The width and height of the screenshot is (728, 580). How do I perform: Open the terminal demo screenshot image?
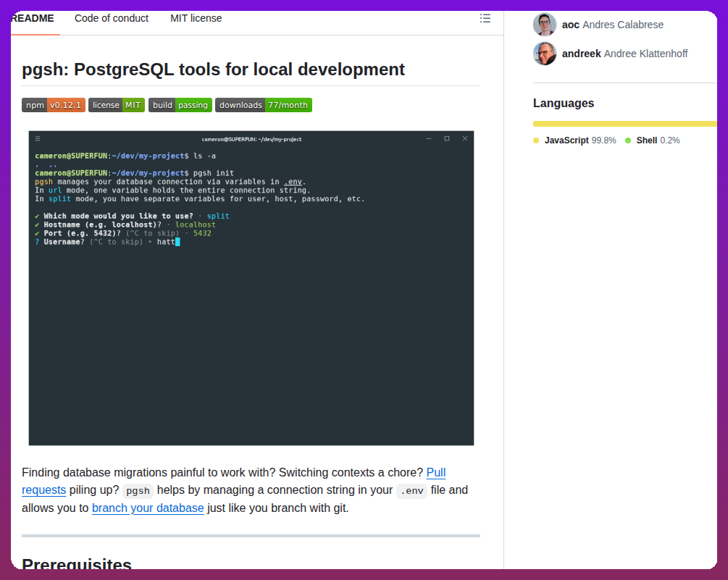pos(251,288)
